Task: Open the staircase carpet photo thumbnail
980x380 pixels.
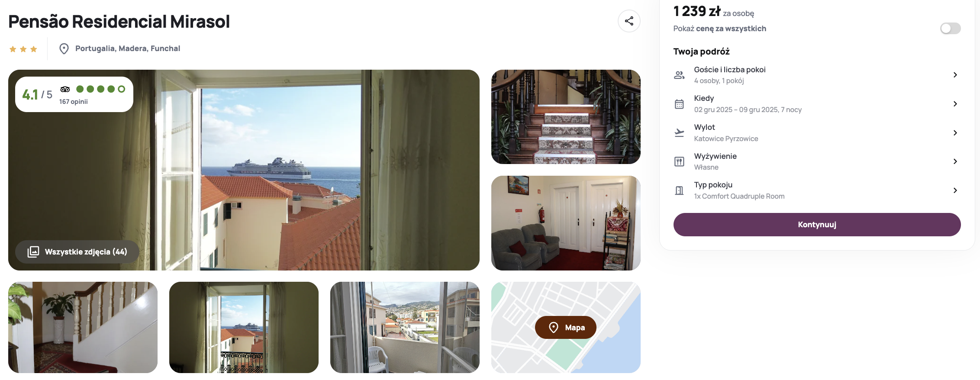Action: (566, 117)
